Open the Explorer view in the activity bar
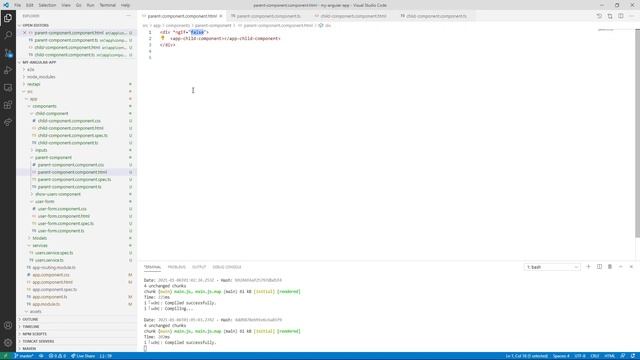 click(x=8, y=18)
